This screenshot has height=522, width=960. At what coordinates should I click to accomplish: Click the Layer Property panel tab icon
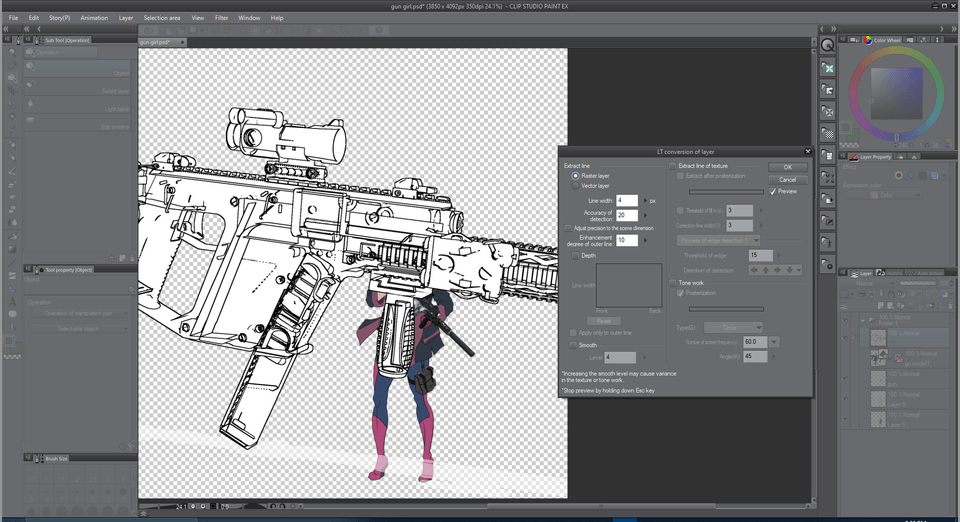(x=852, y=157)
